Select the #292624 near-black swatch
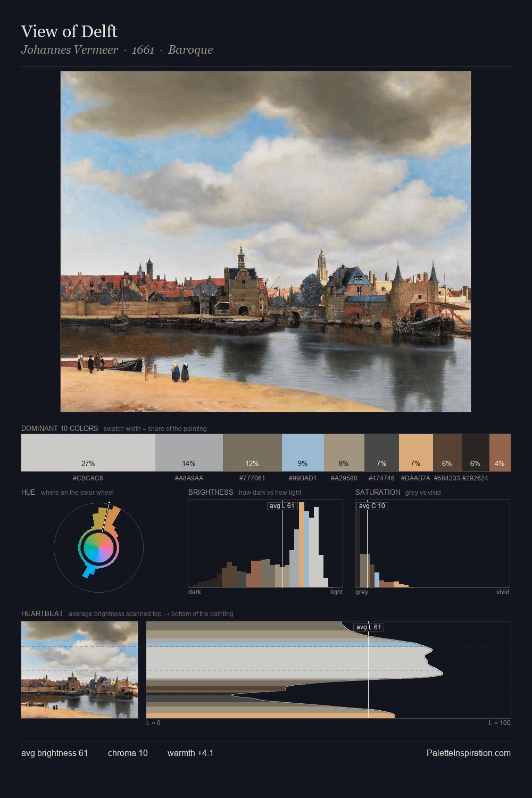Image resolution: width=532 pixels, height=798 pixels. [476, 453]
